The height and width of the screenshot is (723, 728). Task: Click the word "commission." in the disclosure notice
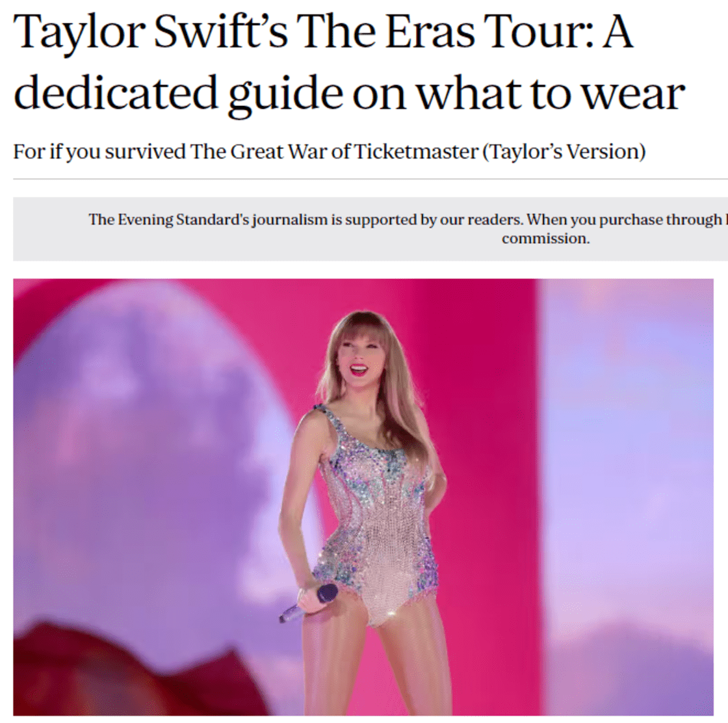[x=545, y=239]
